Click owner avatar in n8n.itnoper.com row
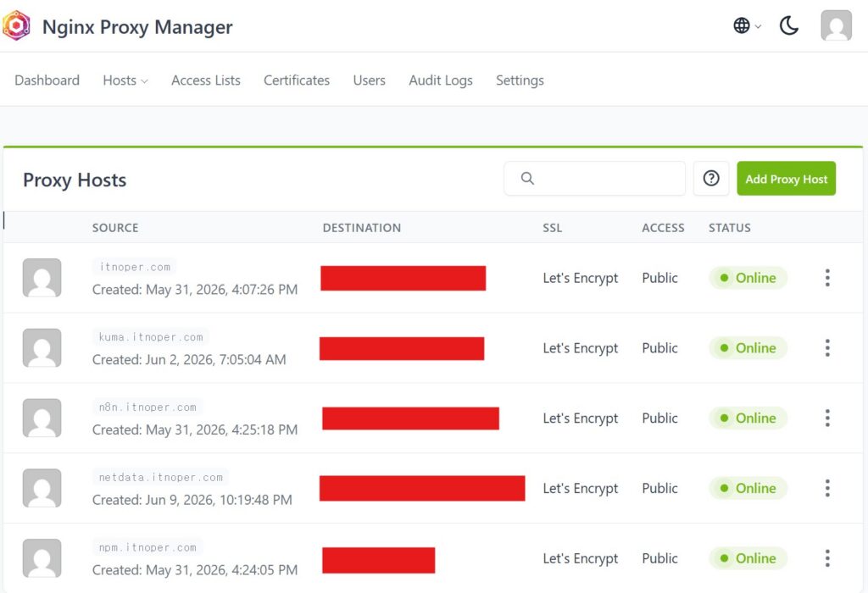This screenshot has width=868, height=593. pos(42,418)
